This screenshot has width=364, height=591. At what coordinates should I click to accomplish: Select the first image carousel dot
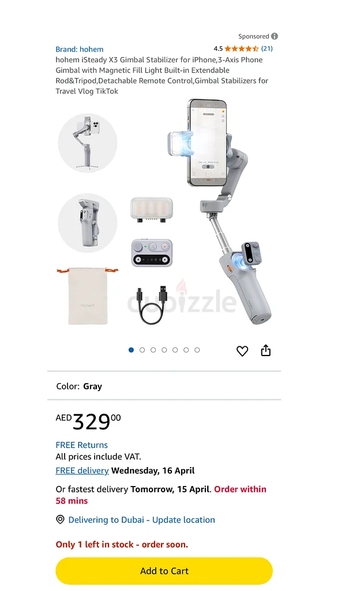[x=131, y=350]
